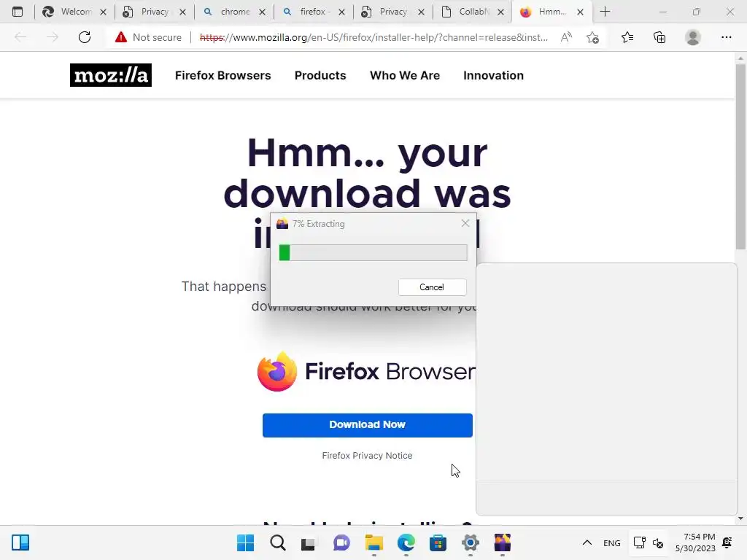Image resolution: width=747 pixels, height=560 pixels.
Task: Open taskbar Search
Action: (278, 542)
